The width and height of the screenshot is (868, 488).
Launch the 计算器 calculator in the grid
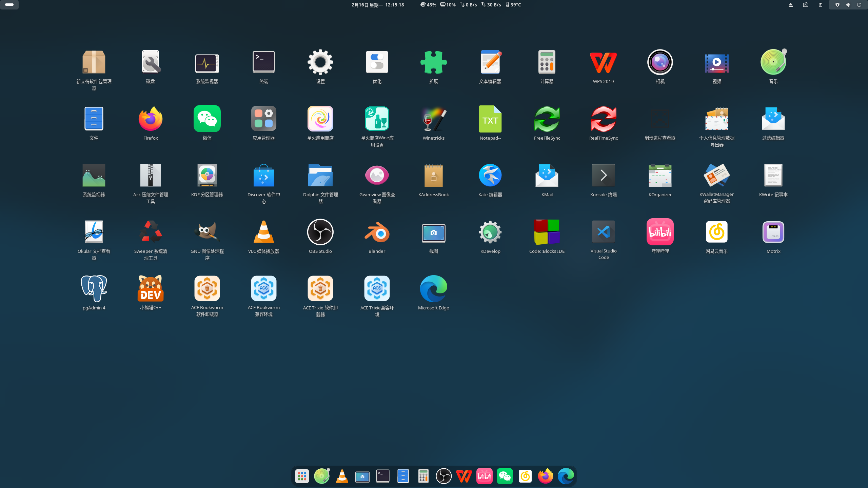tap(547, 62)
